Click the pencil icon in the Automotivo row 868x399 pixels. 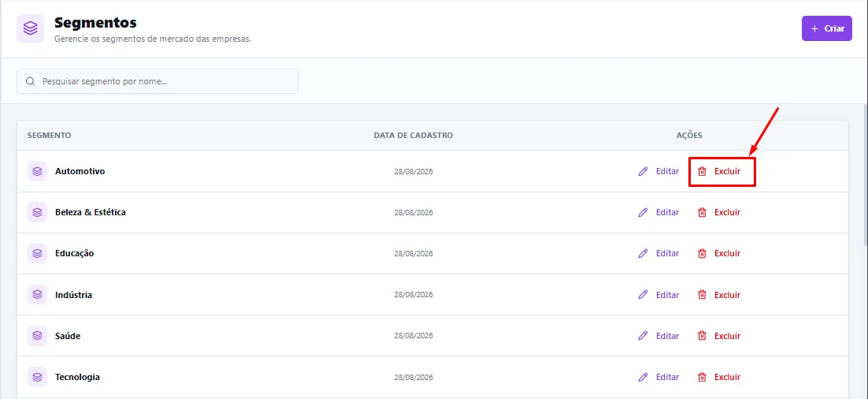[643, 171]
